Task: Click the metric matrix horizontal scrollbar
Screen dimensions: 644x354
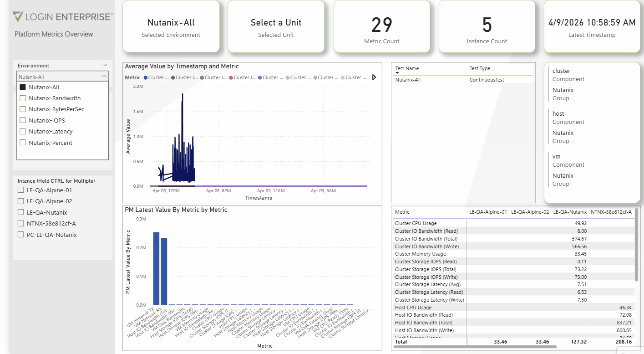Action: click(475, 347)
